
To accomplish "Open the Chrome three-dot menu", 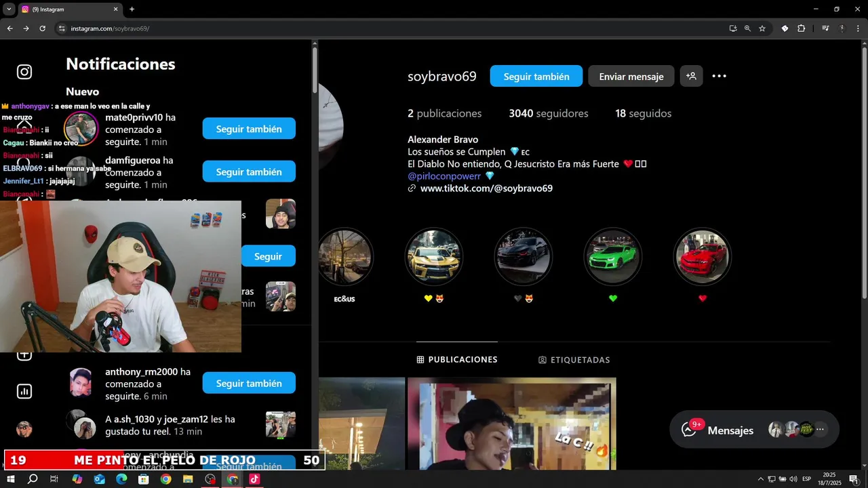I will [x=858, y=28].
